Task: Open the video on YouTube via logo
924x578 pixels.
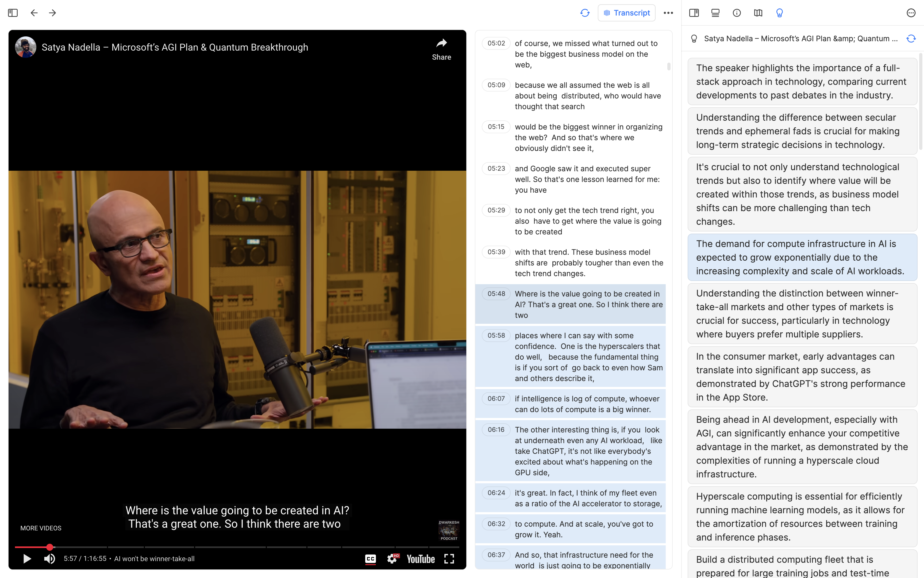Action: [421, 559]
